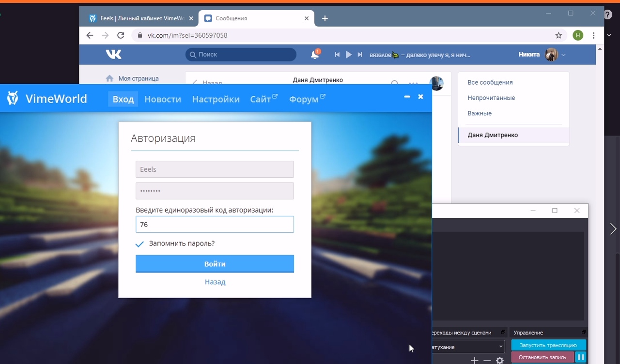Switch to the Eeels VimeWorld browser tab
The width and height of the screenshot is (620, 364).
pos(140,18)
